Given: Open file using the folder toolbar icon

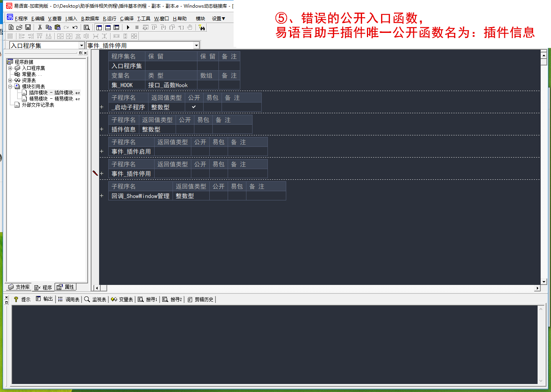Looking at the screenshot, I should pos(19,28).
